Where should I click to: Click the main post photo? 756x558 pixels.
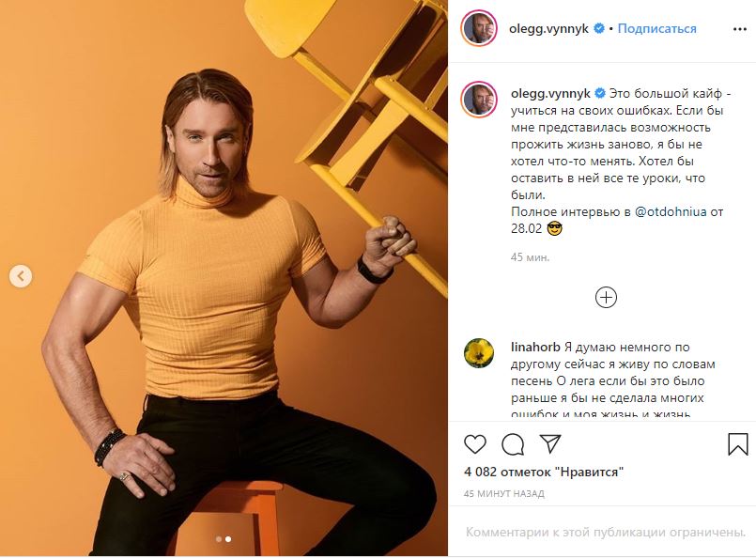tap(224, 282)
